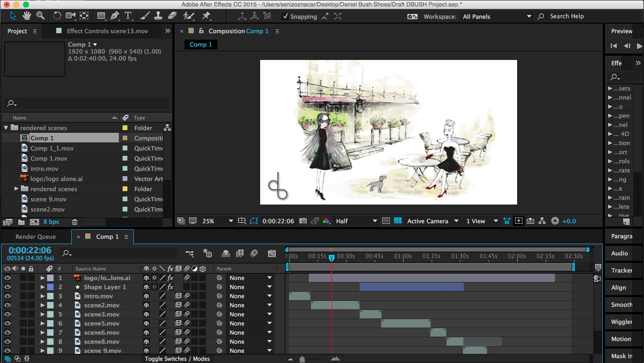Open the Graph Editor in timeline
Image resolution: width=644 pixels, height=363 pixels.
click(272, 253)
